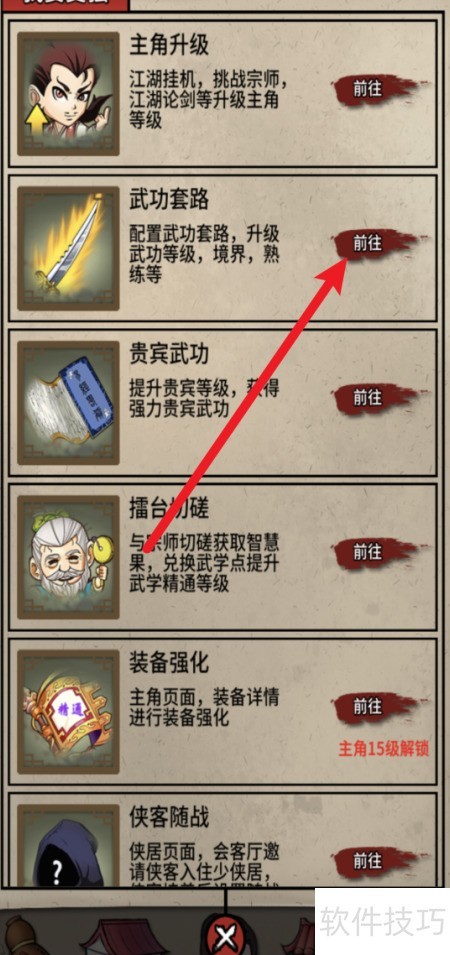Image resolution: width=450 pixels, height=955 pixels.
Task: Tap the 擂台切磋 old master icon
Action: click(68, 557)
